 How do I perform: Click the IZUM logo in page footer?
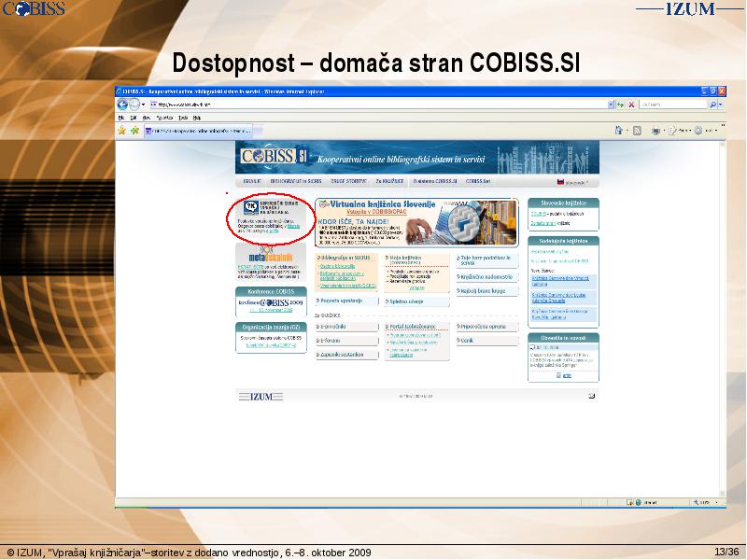click(261, 397)
